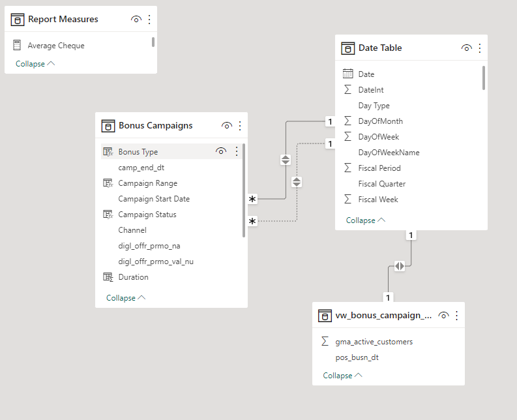Viewport: 517px width, 420px height.
Task: Click the calculator icon beside Average Cheque
Action: coord(17,45)
